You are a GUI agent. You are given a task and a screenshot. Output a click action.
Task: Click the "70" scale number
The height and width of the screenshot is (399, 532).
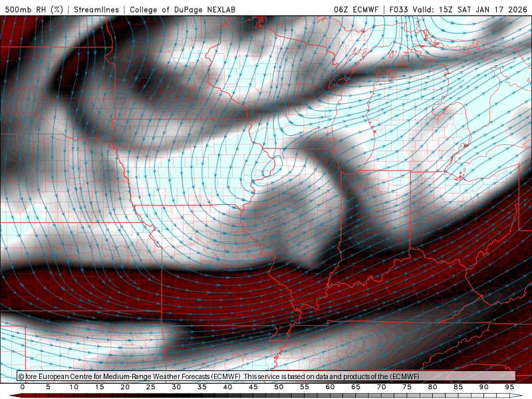381,387
